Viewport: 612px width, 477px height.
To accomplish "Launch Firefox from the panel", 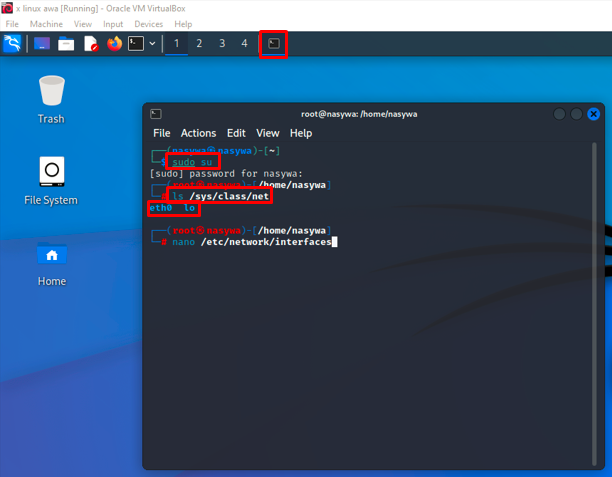I will (x=114, y=43).
